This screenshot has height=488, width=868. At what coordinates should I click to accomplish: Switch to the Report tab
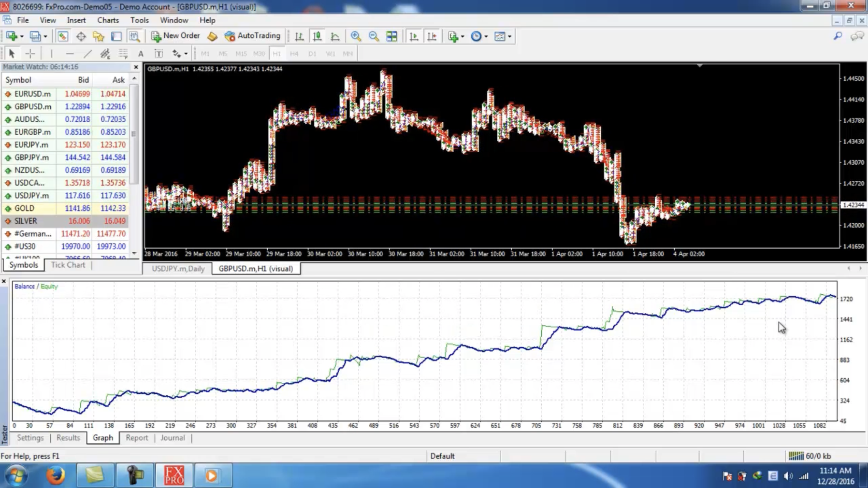tap(137, 438)
